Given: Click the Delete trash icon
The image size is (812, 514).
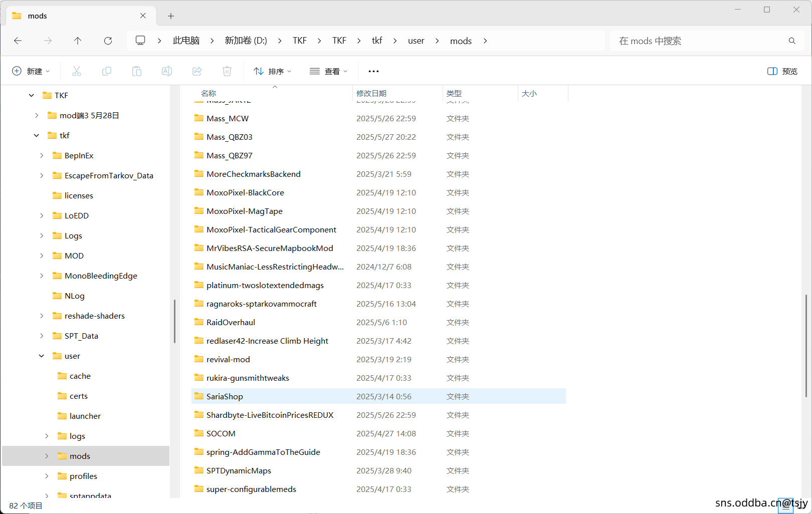Looking at the screenshot, I should coord(227,71).
